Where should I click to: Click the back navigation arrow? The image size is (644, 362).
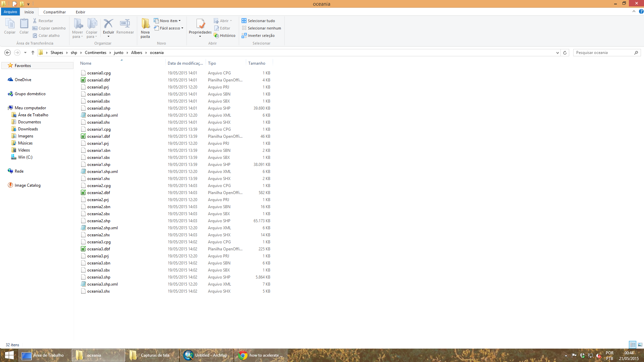pos(7,53)
